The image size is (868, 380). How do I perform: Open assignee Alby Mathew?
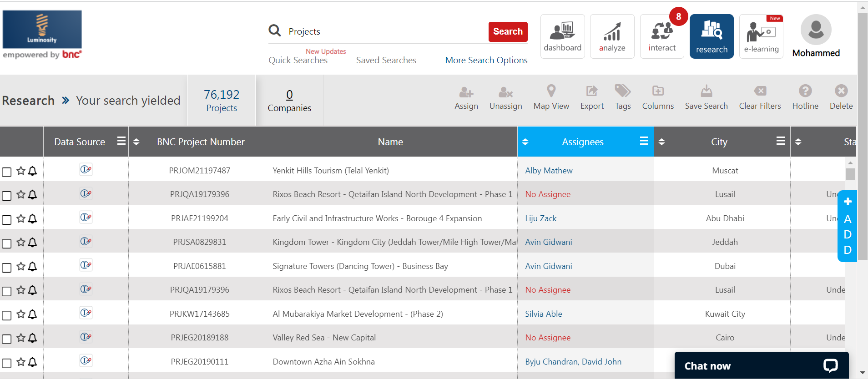point(549,171)
